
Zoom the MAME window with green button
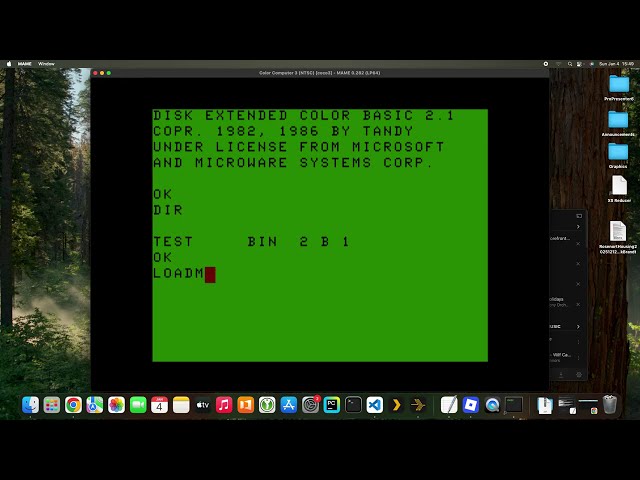pyautogui.click(x=109, y=73)
